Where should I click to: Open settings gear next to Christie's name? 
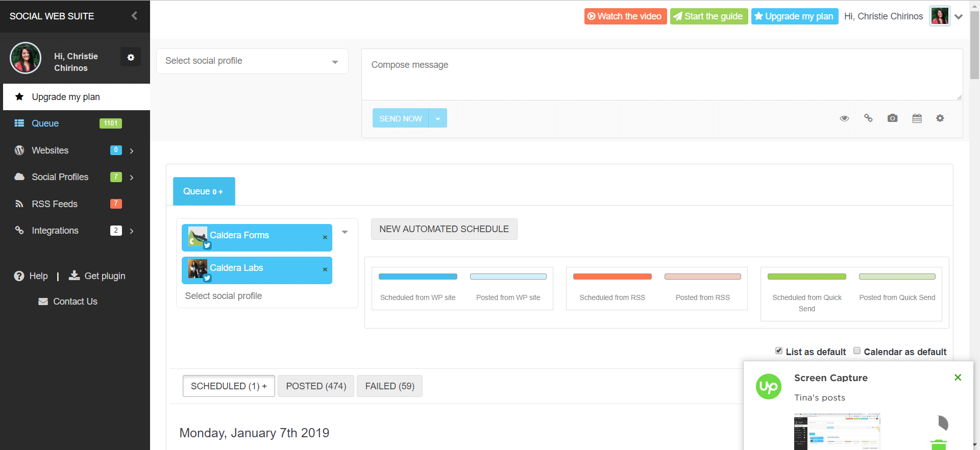(x=131, y=57)
